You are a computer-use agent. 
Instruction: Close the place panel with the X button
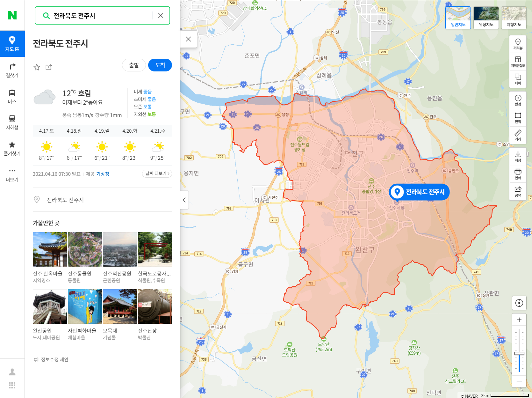(188, 39)
